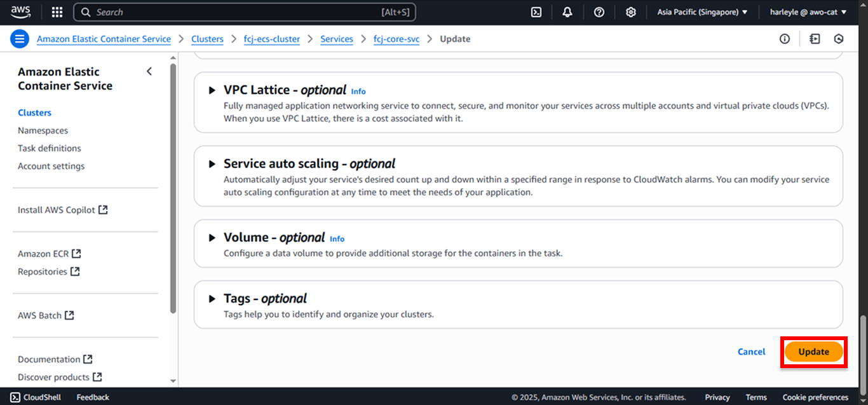
Task: Select Task definitions in the sidebar
Action: (50, 148)
